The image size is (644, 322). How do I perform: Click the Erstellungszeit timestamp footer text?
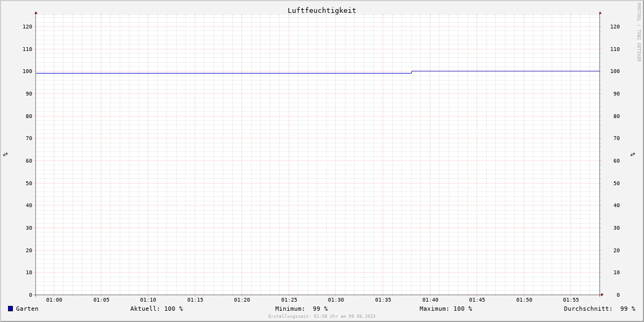(x=322, y=316)
